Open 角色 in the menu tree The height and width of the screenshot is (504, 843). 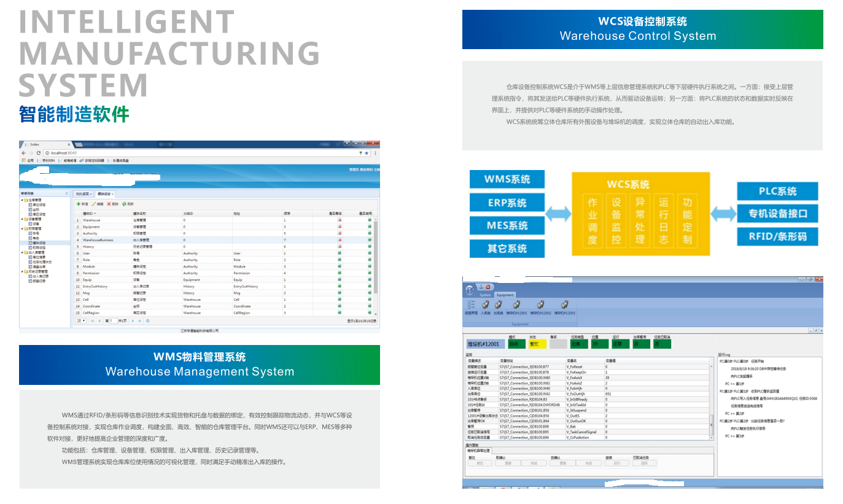click(33, 238)
